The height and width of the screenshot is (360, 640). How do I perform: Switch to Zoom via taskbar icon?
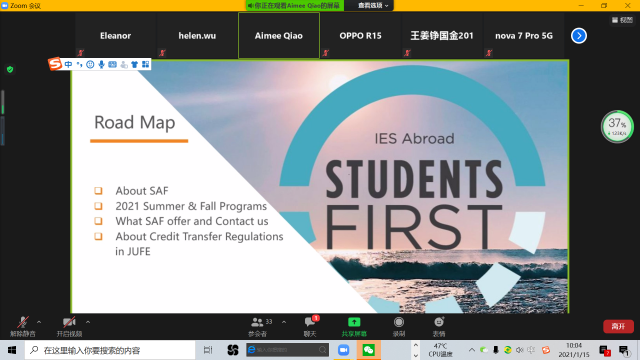click(x=344, y=350)
